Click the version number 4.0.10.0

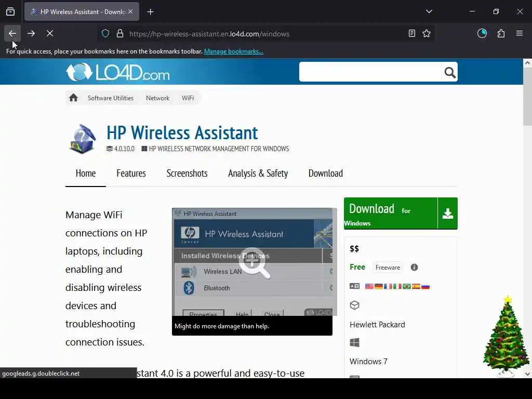click(124, 149)
